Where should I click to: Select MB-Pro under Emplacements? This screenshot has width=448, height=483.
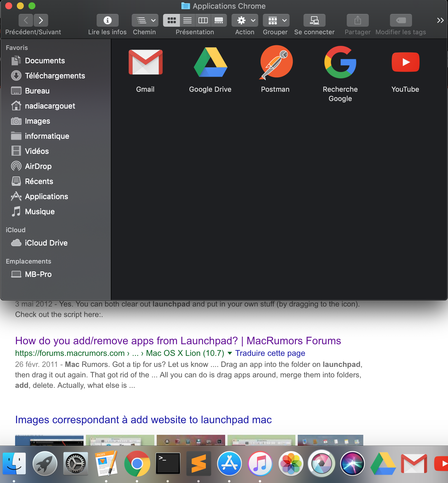[x=55, y=274]
